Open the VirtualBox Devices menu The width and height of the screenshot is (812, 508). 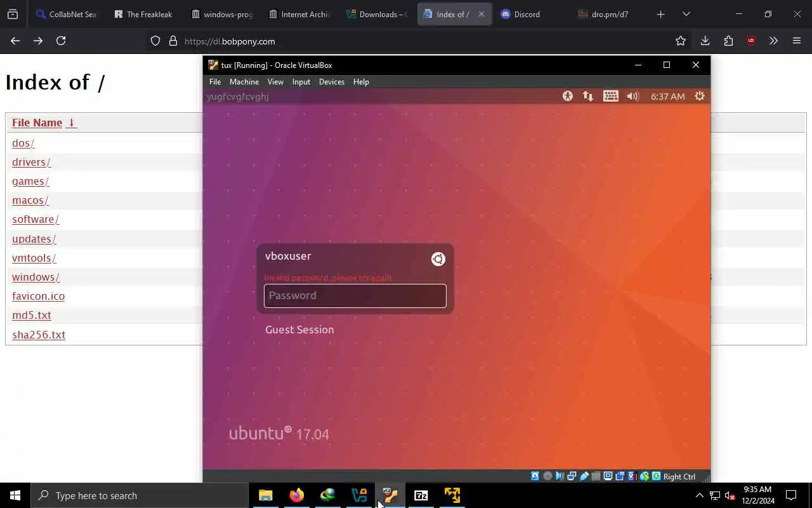tap(332, 81)
